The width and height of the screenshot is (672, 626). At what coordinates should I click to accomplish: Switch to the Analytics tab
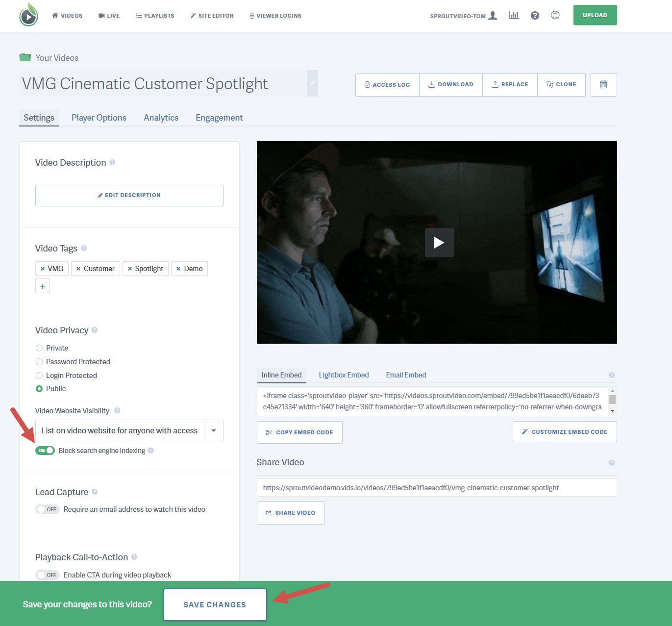(x=161, y=118)
